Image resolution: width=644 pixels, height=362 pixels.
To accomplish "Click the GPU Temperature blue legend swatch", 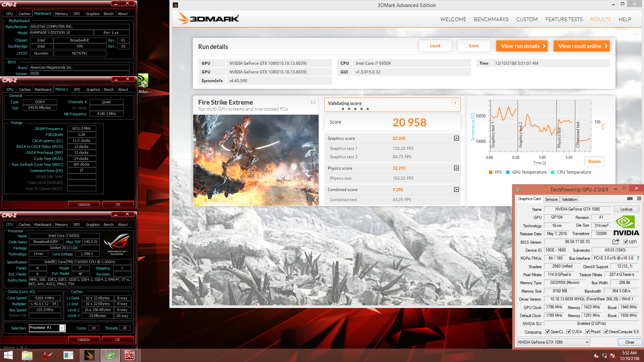I will pyautogui.click(x=508, y=172).
